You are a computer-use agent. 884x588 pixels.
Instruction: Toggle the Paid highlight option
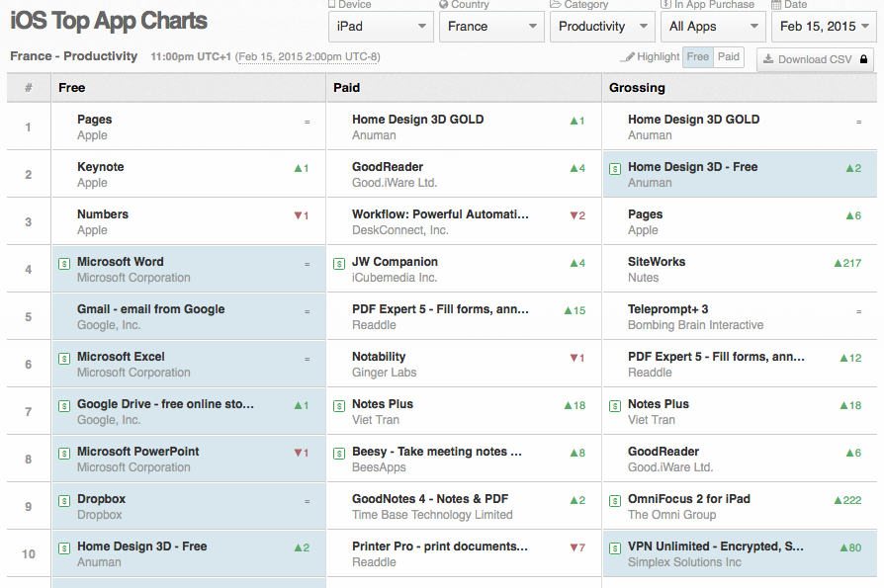point(729,57)
